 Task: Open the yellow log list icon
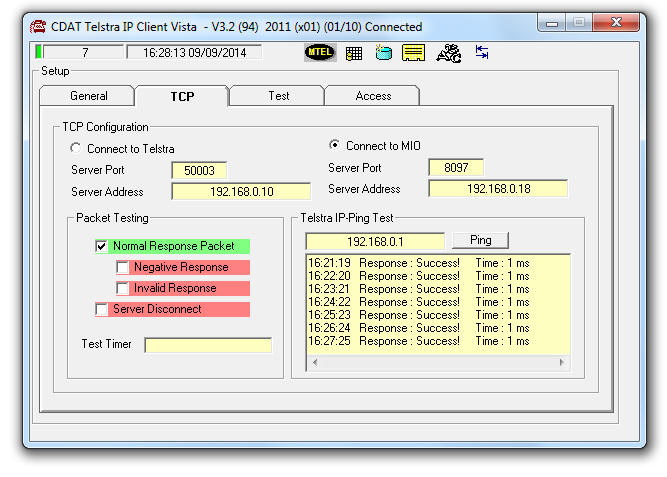(x=413, y=53)
